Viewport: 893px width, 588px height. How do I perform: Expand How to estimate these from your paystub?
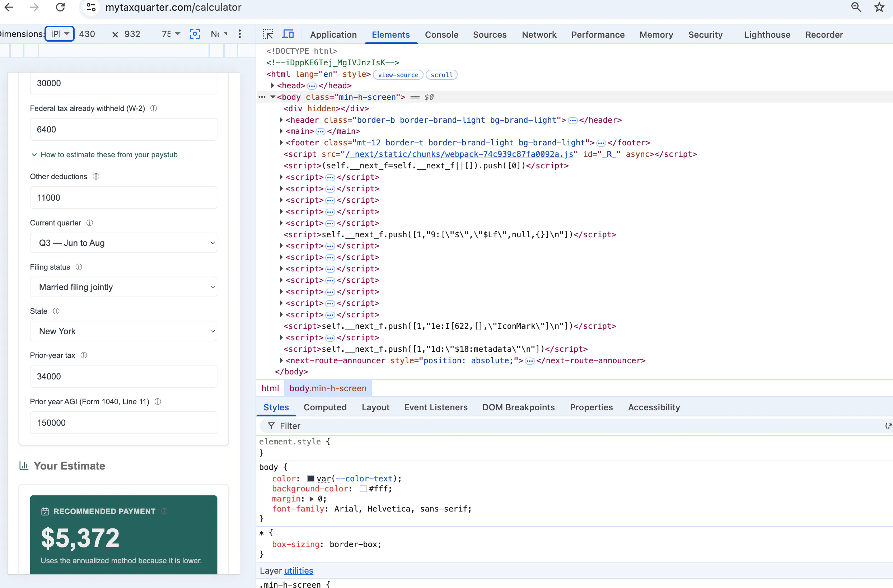pos(104,155)
